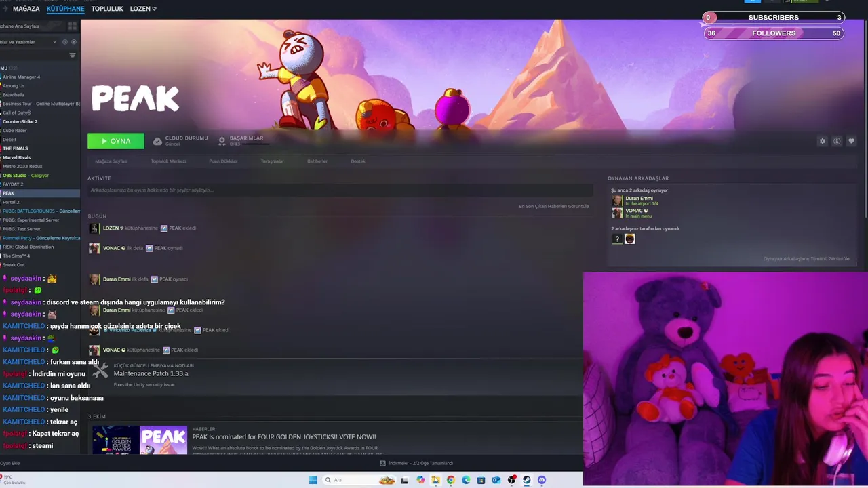The width and height of the screenshot is (868, 488).
Task: Click the recent activity clock icon
Action: (x=65, y=42)
